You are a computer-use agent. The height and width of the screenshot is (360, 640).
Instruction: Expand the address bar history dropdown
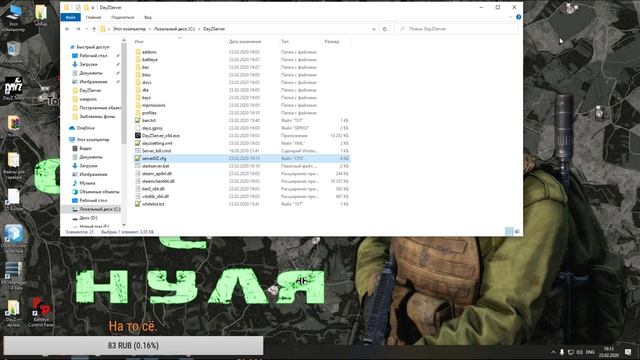pos(373,29)
